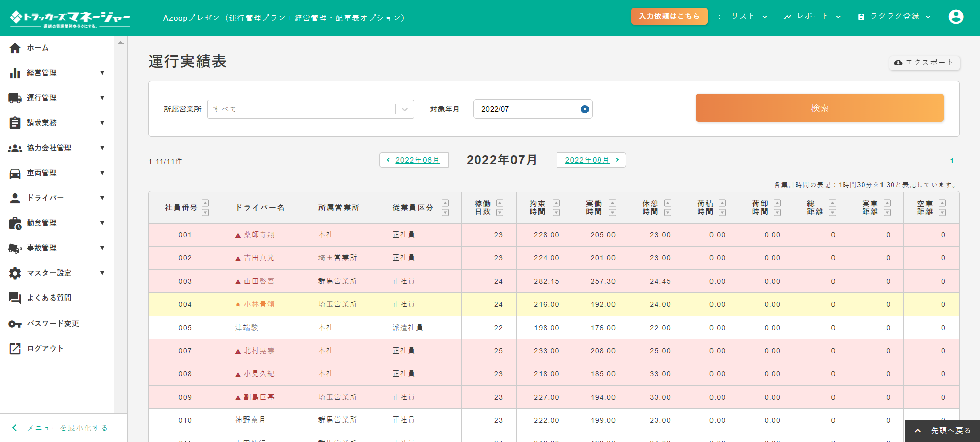Viewport: 980px width, 442px height.
Task: Click the 対象年月 input field
Action: pyautogui.click(x=526, y=109)
